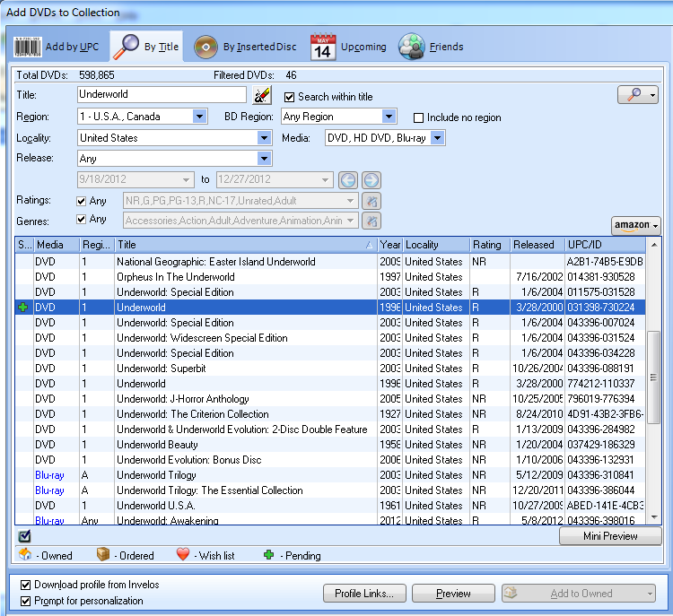
Task: Sort results by the Released column header
Action: (538, 245)
